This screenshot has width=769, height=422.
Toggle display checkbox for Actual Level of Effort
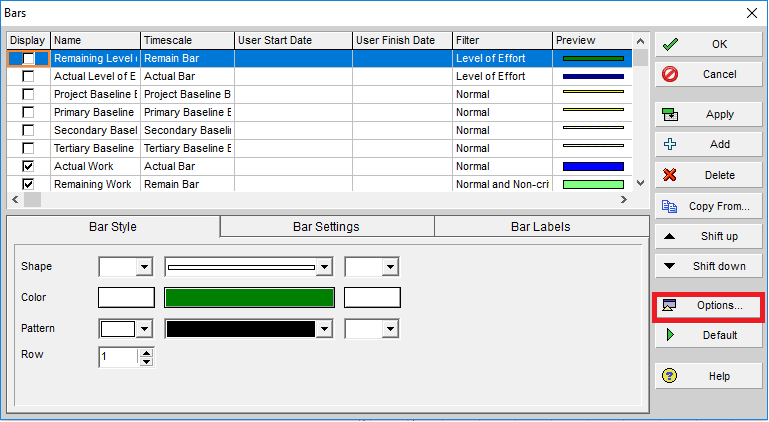pyautogui.click(x=28, y=76)
